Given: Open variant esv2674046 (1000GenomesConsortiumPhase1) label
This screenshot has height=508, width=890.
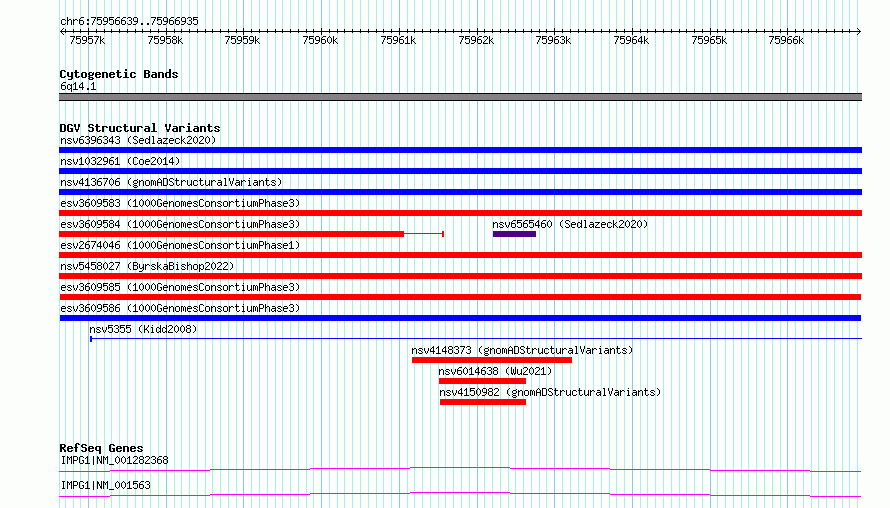Looking at the screenshot, I should [180, 245].
